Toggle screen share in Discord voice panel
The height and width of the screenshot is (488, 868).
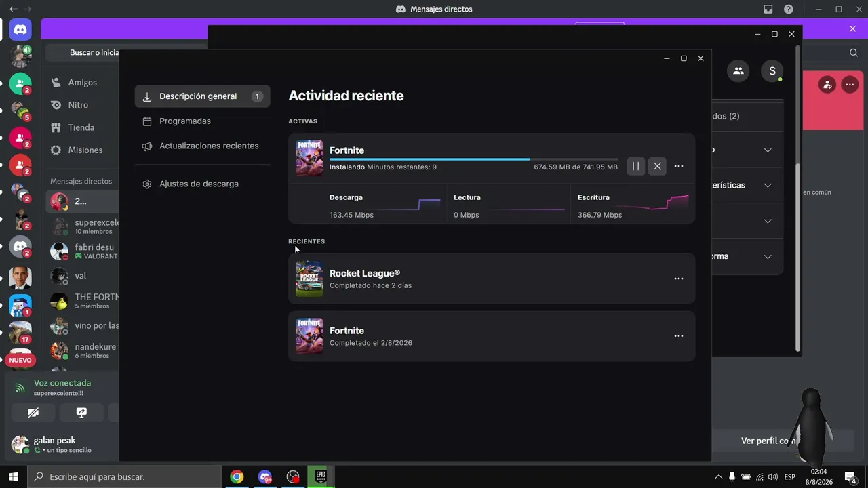coord(81,412)
